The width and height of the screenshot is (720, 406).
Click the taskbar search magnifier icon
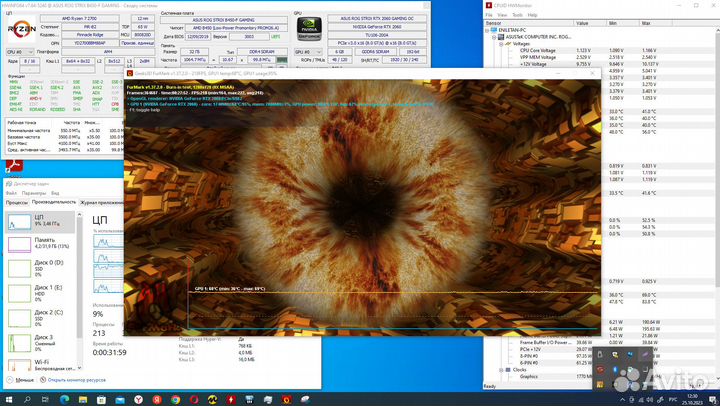point(31,397)
